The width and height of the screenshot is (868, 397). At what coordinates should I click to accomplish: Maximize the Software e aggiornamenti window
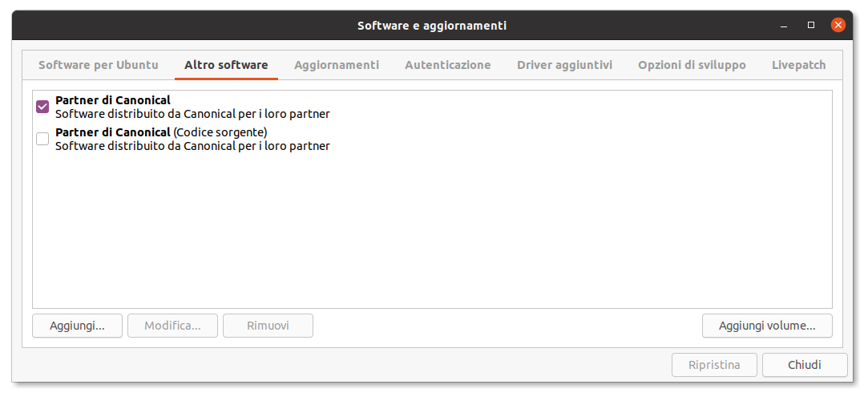pos(811,25)
